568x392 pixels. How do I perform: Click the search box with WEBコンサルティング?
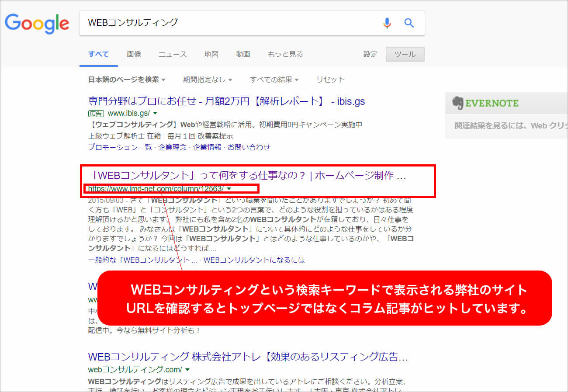252,23
